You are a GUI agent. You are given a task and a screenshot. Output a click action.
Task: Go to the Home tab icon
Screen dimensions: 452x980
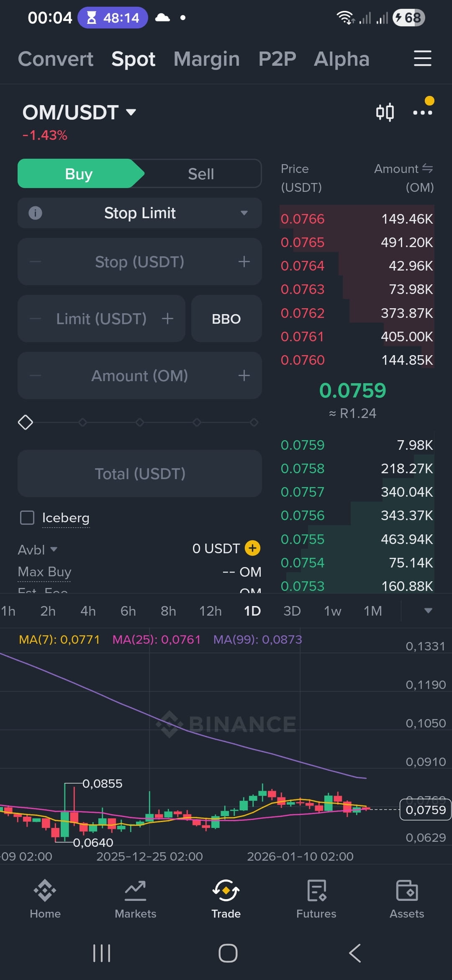click(x=45, y=890)
